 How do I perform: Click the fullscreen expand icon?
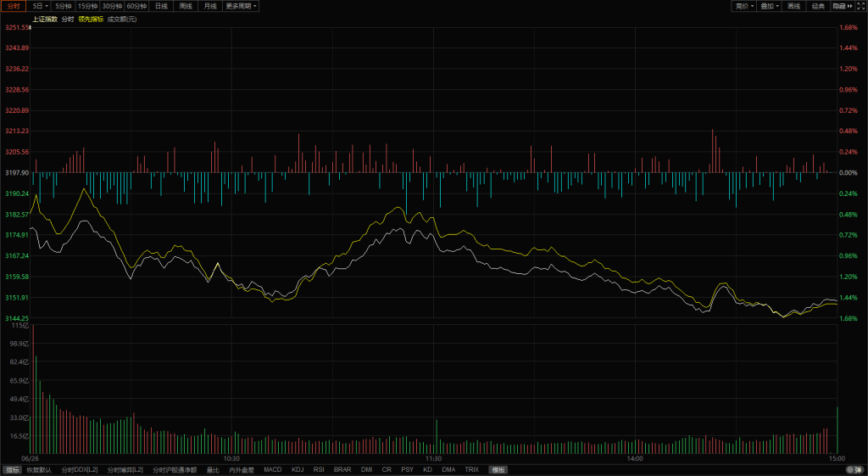point(860,6)
